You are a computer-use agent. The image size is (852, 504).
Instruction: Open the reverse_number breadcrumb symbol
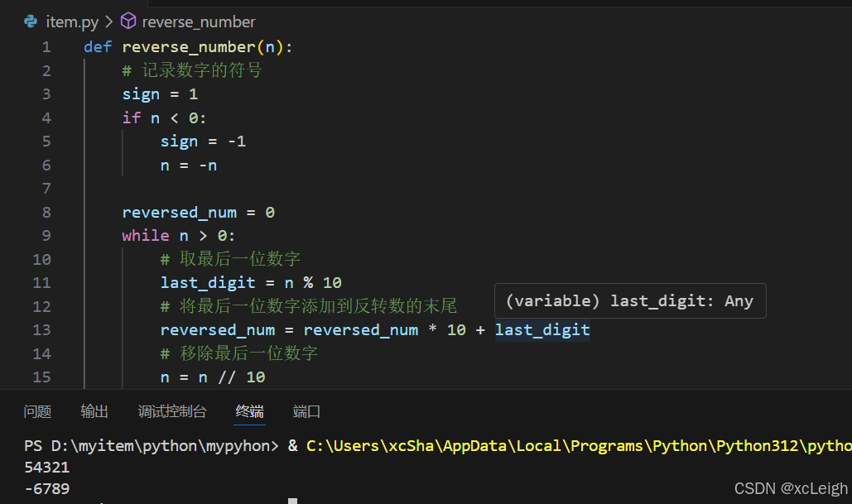coord(199,22)
